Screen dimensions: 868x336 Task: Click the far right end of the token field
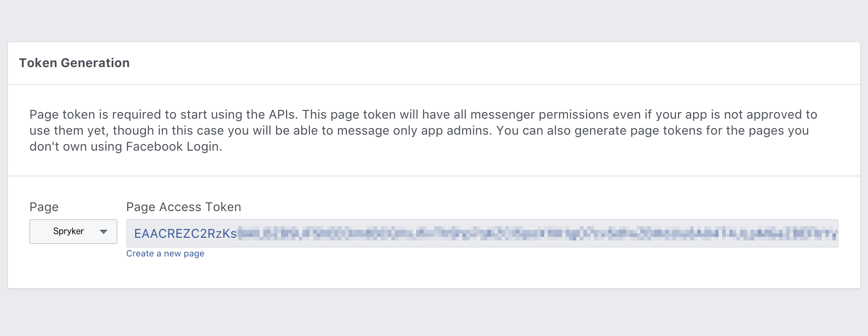pos(831,233)
